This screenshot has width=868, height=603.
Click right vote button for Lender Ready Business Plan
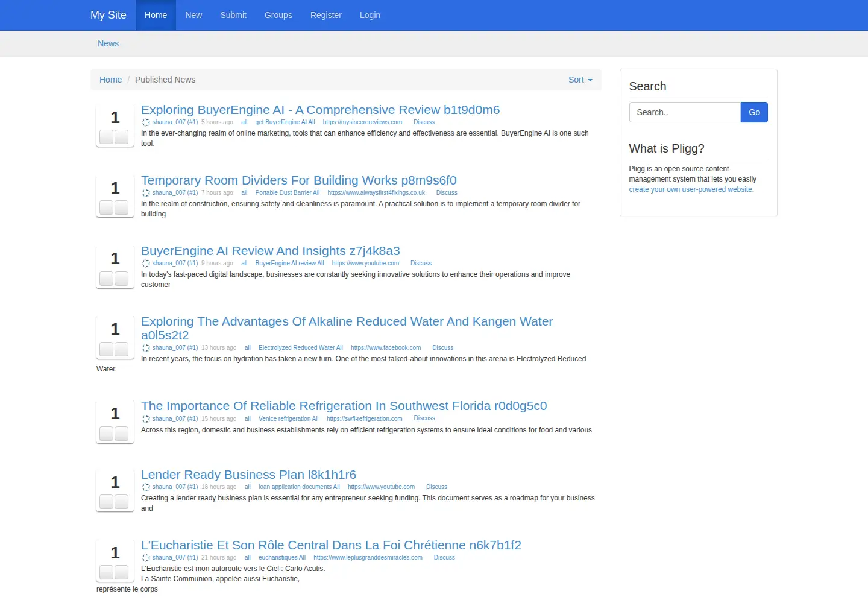122,502
